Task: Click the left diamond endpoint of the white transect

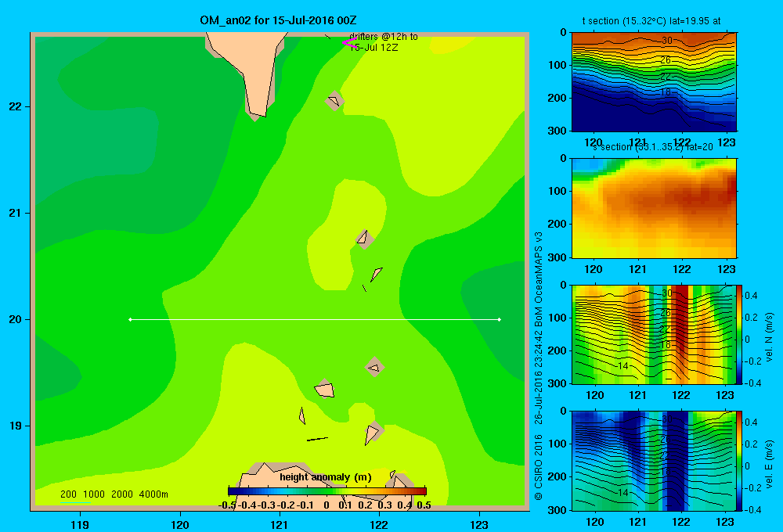Action: pos(130,319)
